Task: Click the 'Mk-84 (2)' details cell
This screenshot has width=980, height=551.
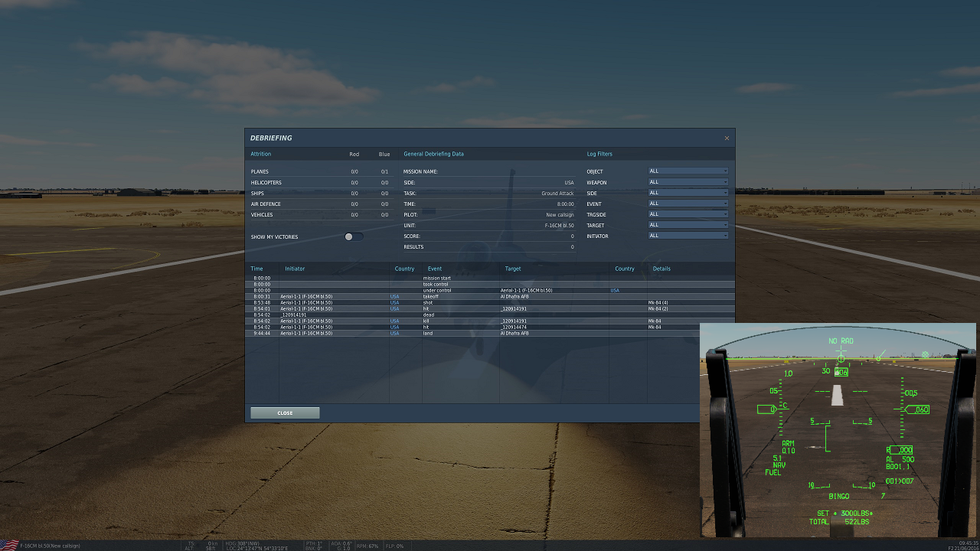Action: (x=660, y=308)
